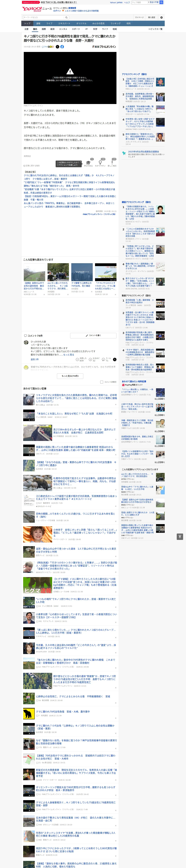
Task: Click うーん reaction on first comment
Action: (107, 359)
